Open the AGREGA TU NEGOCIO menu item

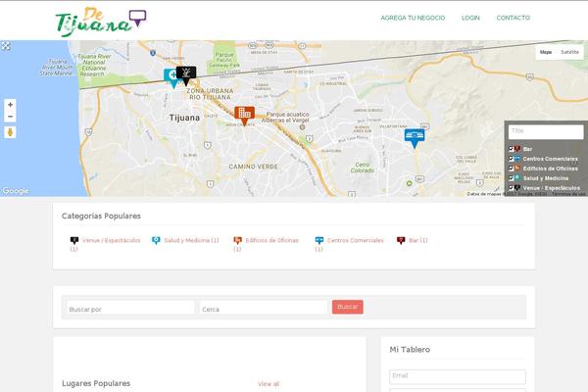pyautogui.click(x=413, y=18)
